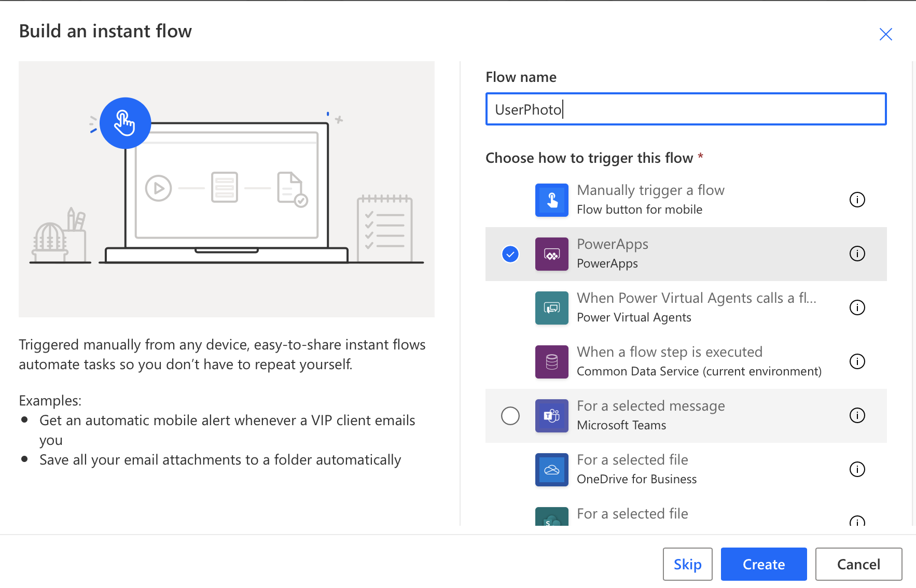Click the Common Data Service subtitle text
Image resolution: width=916 pixels, height=588 pixels.
(699, 371)
